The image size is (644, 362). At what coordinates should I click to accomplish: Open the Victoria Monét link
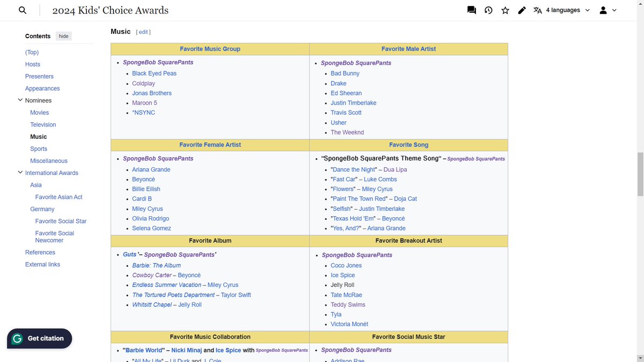tap(349, 324)
